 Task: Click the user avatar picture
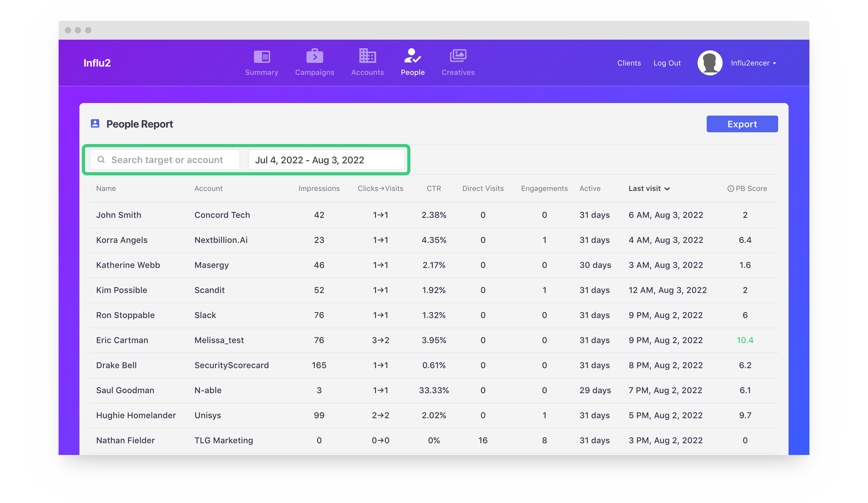(710, 63)
